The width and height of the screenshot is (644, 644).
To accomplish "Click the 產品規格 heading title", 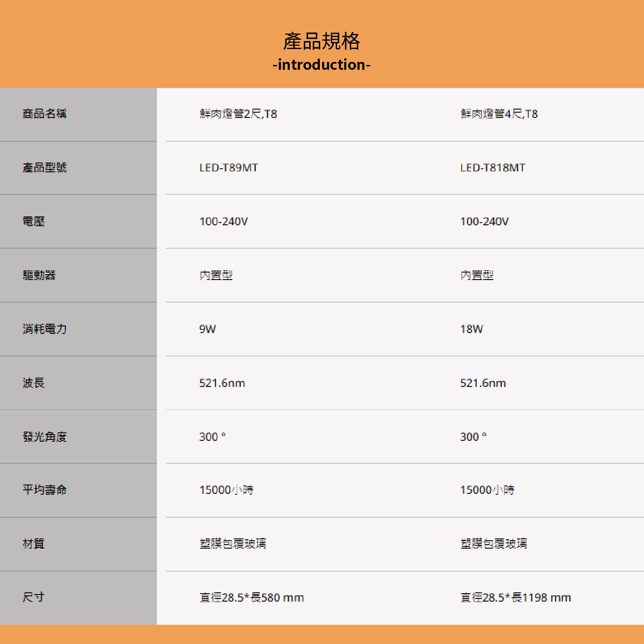I will (x=322, y=42).
